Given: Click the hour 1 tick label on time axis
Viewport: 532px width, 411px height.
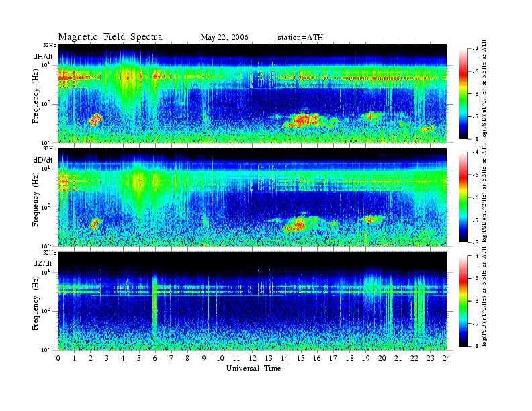Looking at the screenshot, I should click(75, 358).
